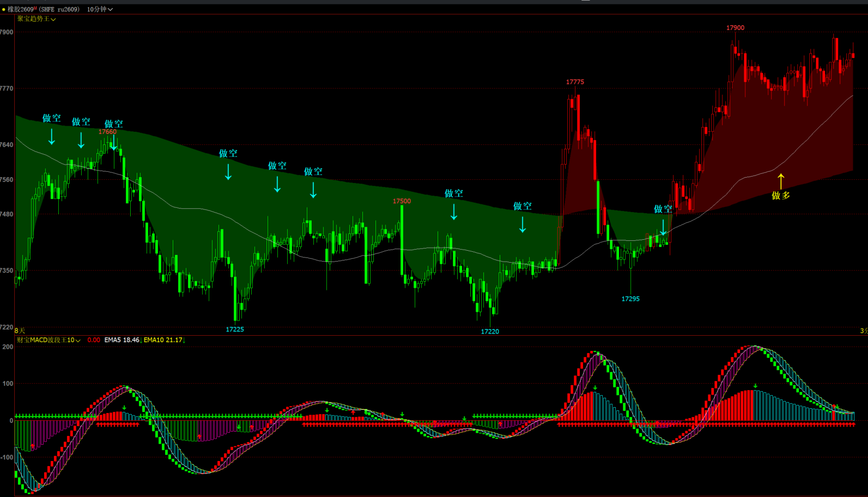Click the 17225 low price label

[235, 330]
